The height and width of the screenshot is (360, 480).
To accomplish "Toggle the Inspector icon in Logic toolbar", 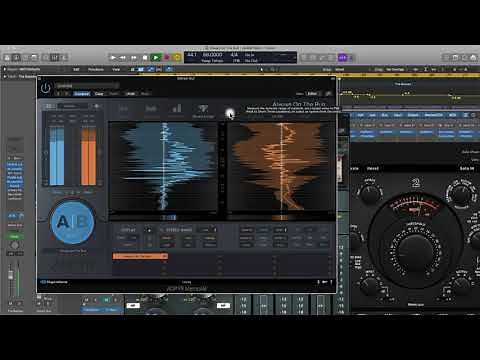I will pos(16,58).
